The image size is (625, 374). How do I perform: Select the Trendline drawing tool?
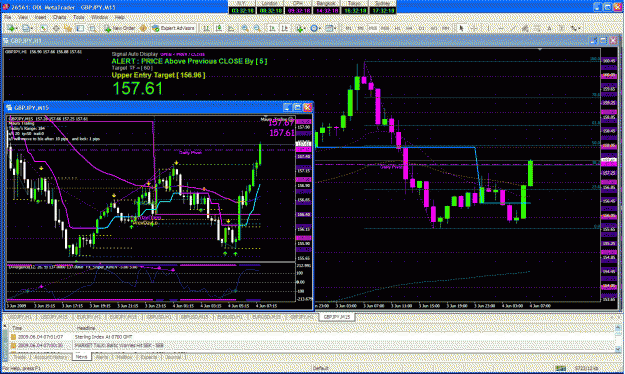click(513, 28)
